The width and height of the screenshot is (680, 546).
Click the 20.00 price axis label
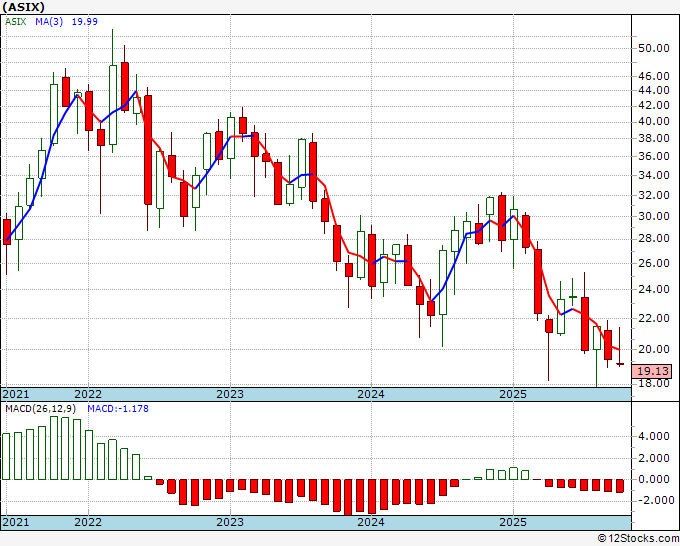point(654,349)
